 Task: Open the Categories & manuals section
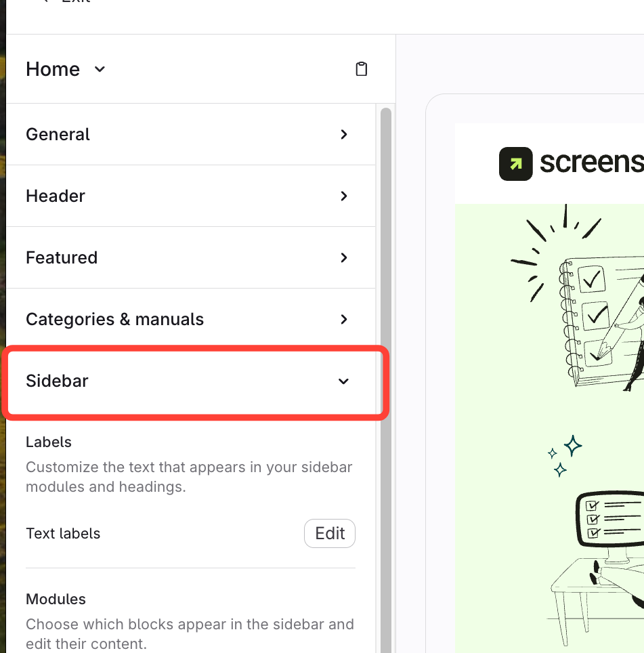click(191, 320)
